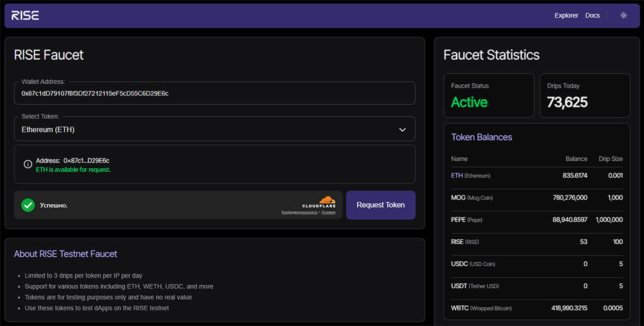The width and height of the screenshot is (644, 326).
Task: Click the 'Support for various tokens' line
Action: (x=119, y=286)
